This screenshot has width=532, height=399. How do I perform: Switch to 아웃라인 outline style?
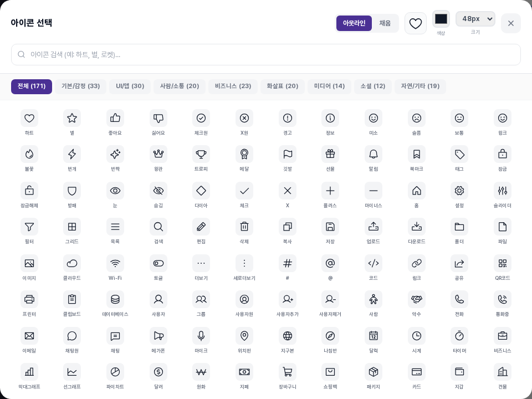(x=354, y=23)
